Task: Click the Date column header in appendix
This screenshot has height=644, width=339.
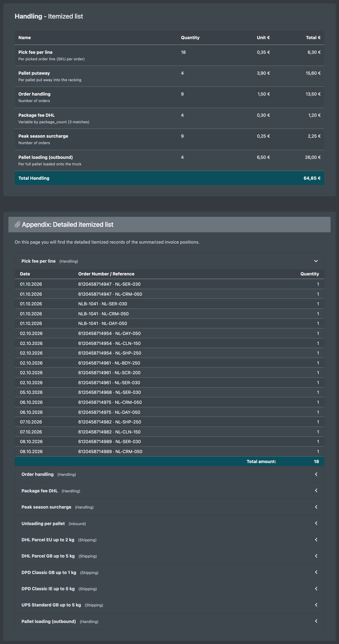Action: 25,274
